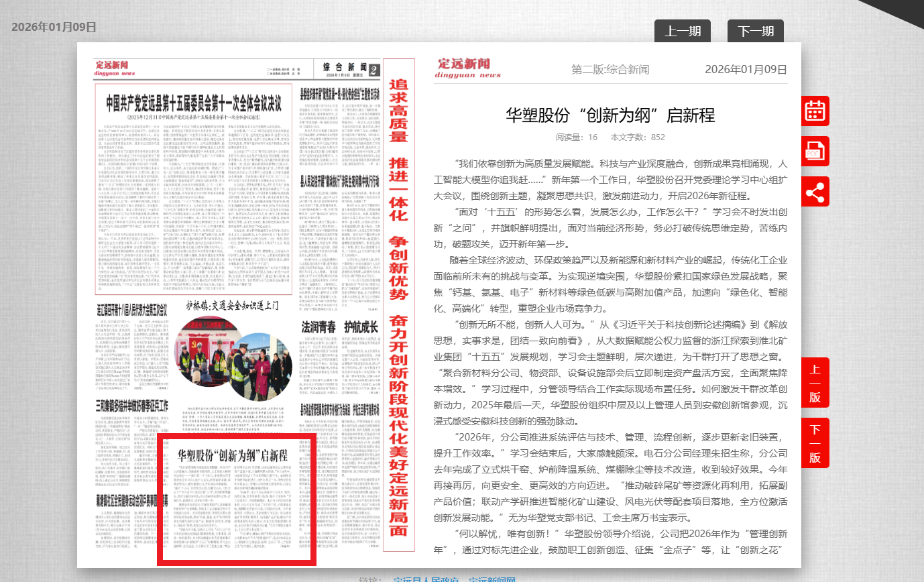Go to next page with 下一版

click(x=815, y=443)
